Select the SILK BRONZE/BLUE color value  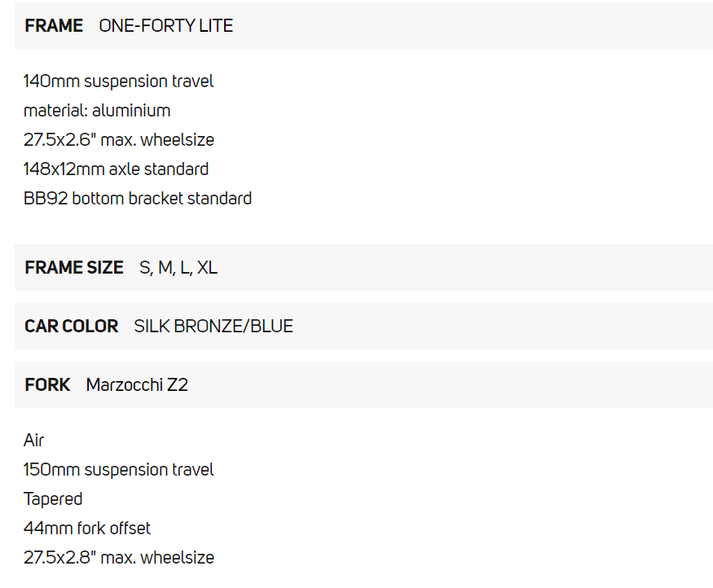[213, 327]
